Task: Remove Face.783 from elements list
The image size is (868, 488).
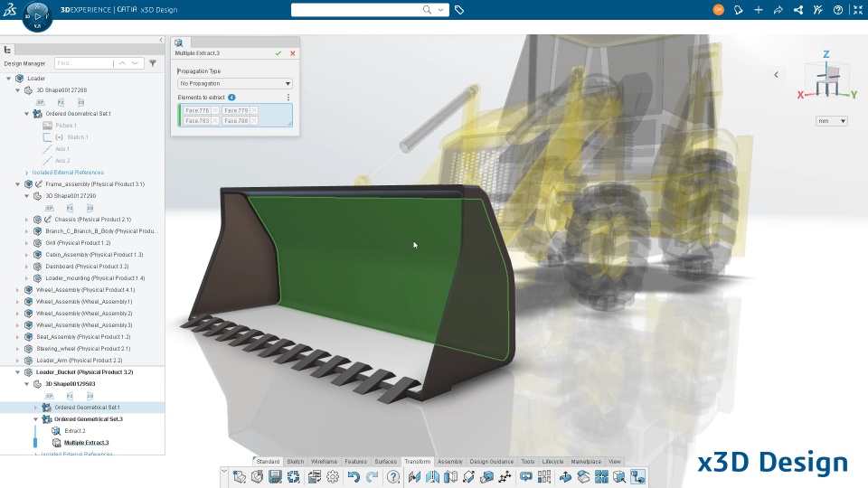Action: click(x=215, y=120)
